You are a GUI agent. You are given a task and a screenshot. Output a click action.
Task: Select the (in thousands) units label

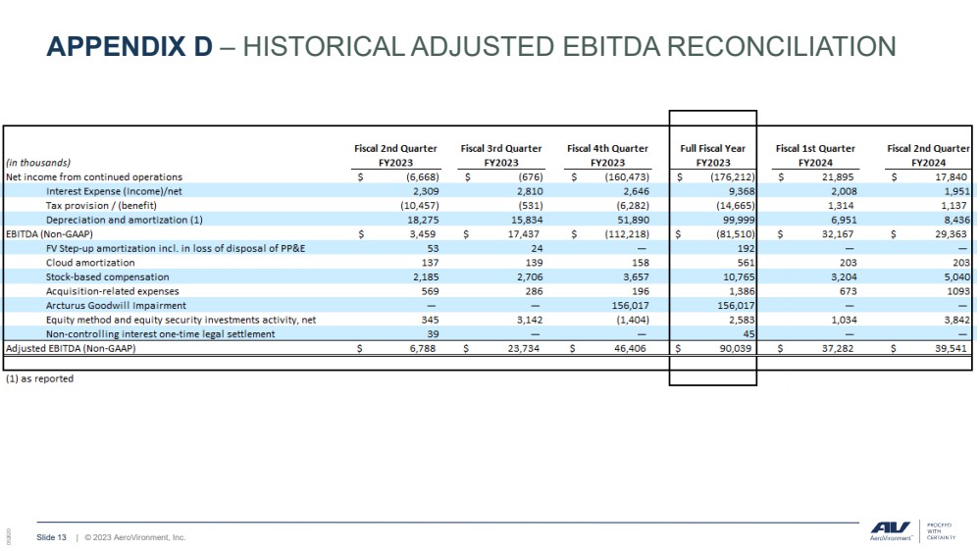[x=38, y=163]
